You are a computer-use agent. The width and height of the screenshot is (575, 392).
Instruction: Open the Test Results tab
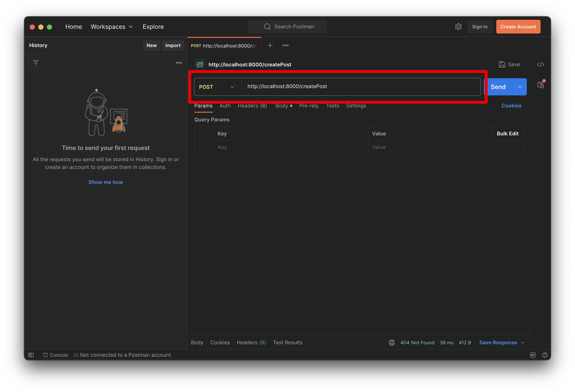288,343
